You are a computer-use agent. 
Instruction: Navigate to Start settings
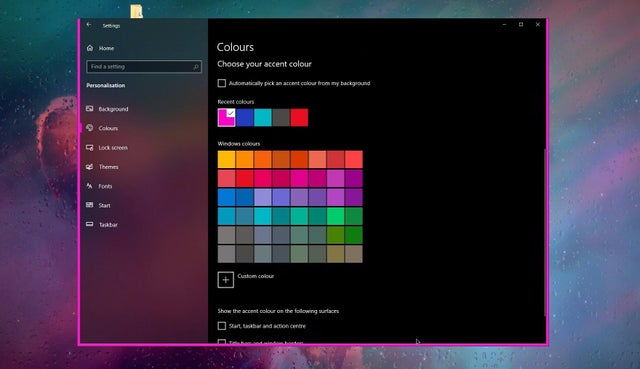click(104, 205)
